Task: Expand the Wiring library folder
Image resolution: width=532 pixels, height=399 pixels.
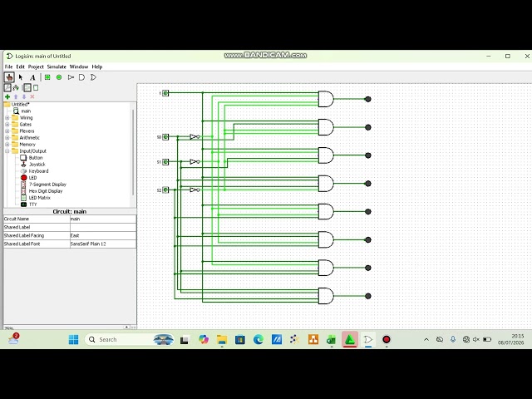Action: [7, 118]
